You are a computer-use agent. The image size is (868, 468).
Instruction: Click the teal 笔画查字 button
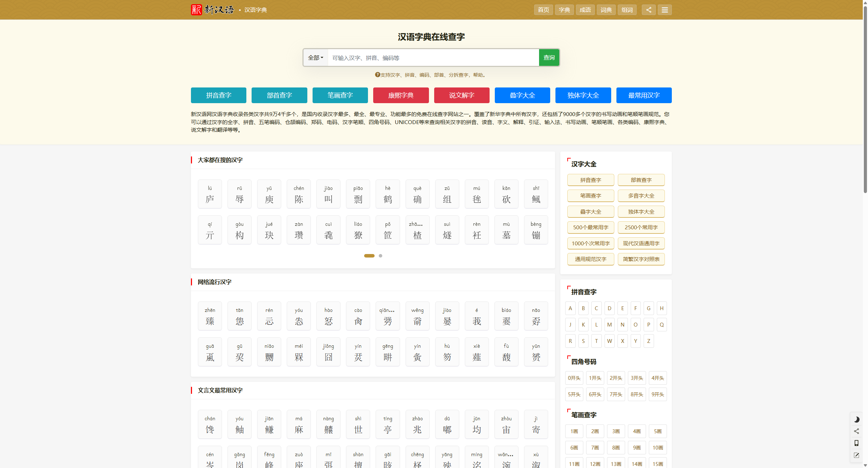(340, 95)
